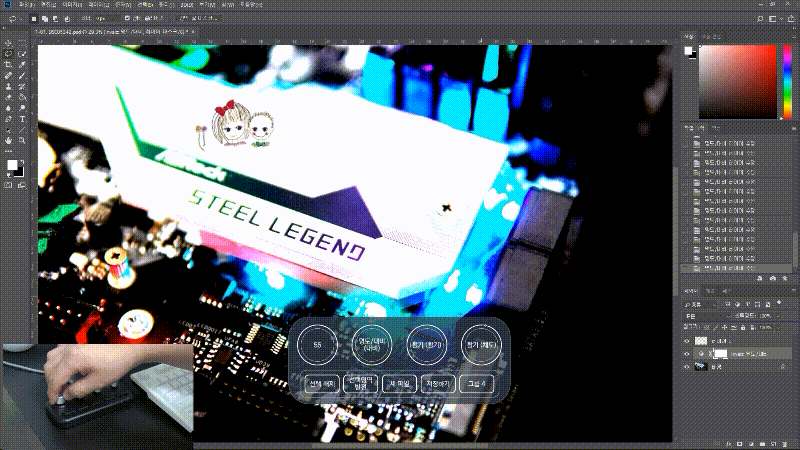
Task: Toggle the anti-alias checkbox in options bar
Action: [x=127, y=18]
